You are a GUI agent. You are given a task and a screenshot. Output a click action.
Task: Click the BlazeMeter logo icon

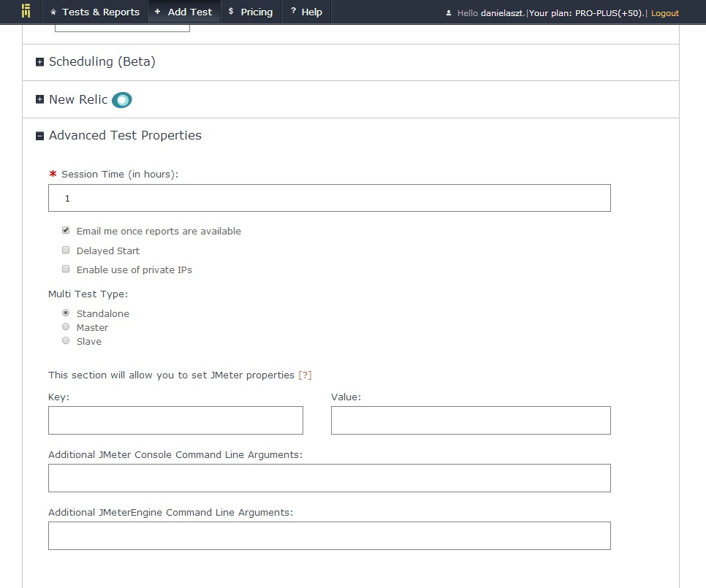point(26,11)
